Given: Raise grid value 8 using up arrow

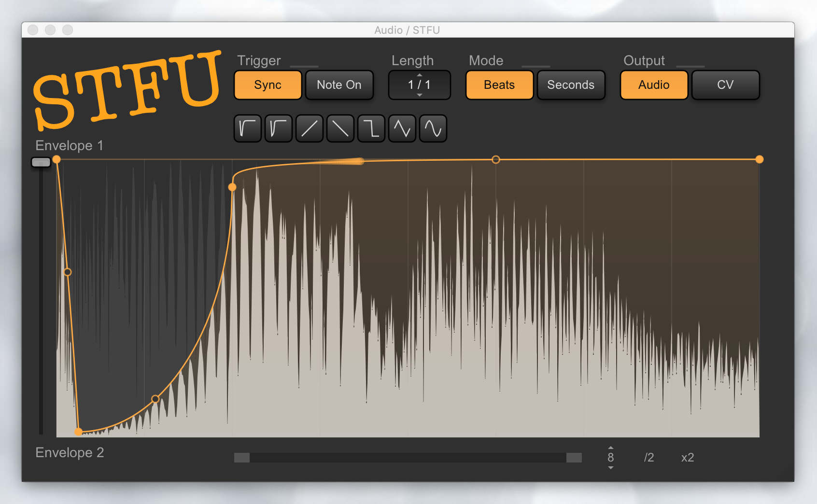Looking at the screenshot, I should [611, 448].
